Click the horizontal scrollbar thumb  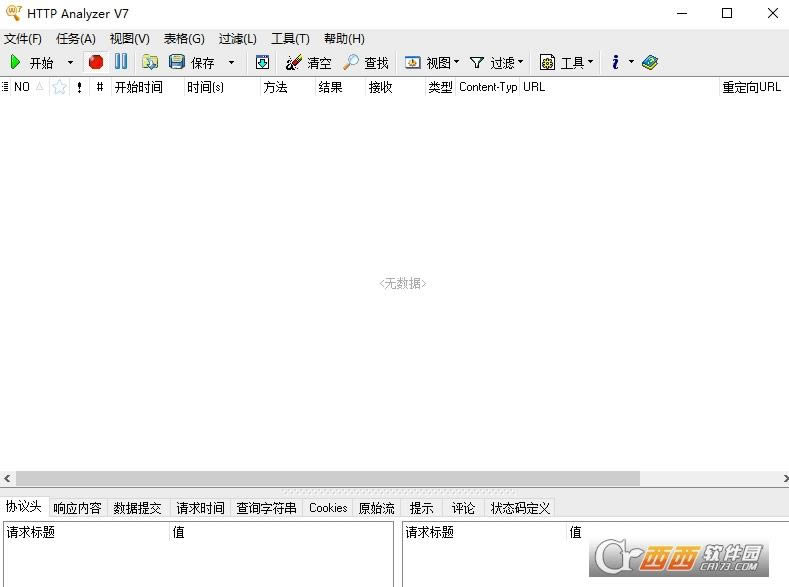click(x=328, y=478)
